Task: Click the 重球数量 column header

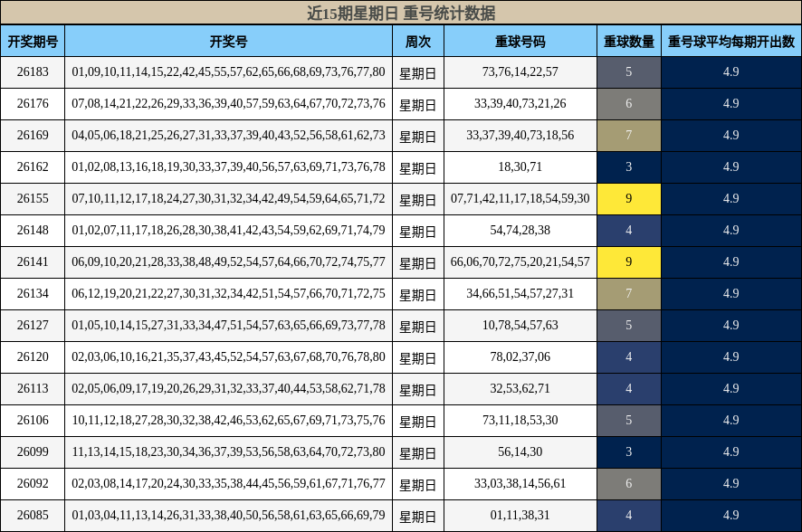Action: [628, 42]
